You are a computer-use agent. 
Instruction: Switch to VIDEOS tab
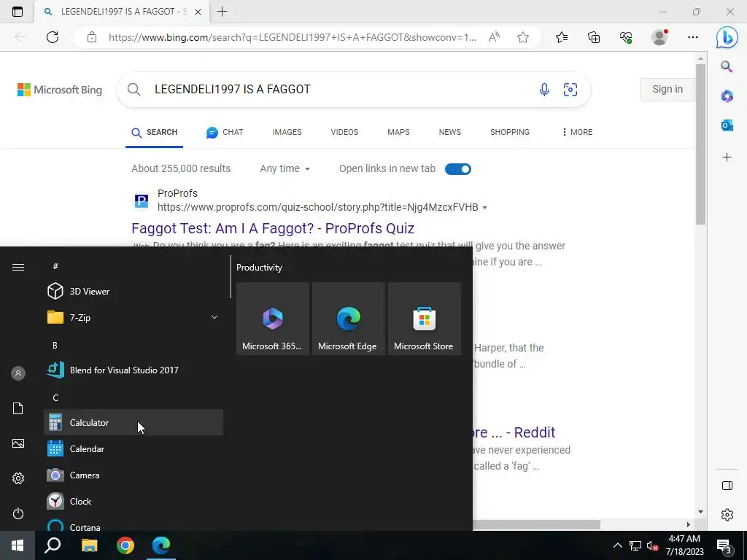pyautogui.click(x=344, y=132)
